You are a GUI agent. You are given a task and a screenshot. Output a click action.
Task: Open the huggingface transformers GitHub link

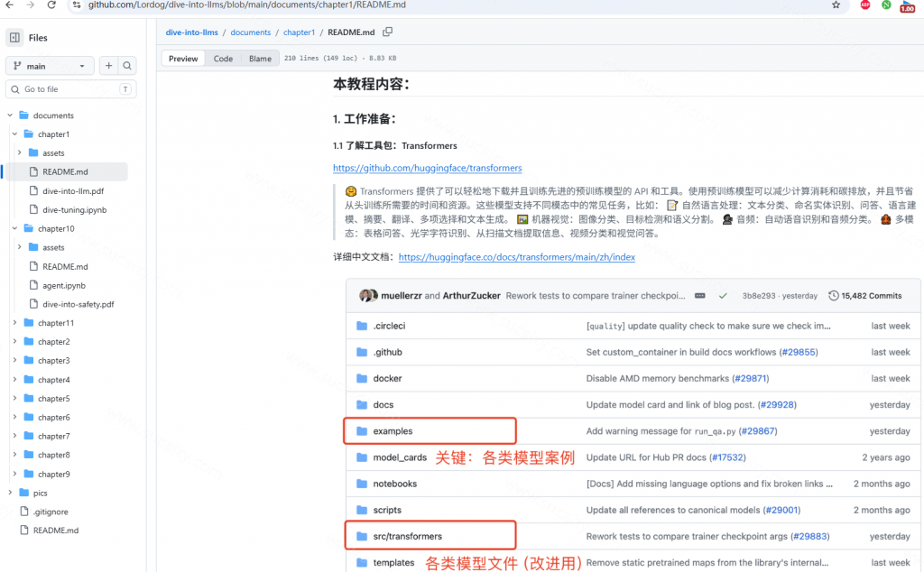tap(427, 168)
